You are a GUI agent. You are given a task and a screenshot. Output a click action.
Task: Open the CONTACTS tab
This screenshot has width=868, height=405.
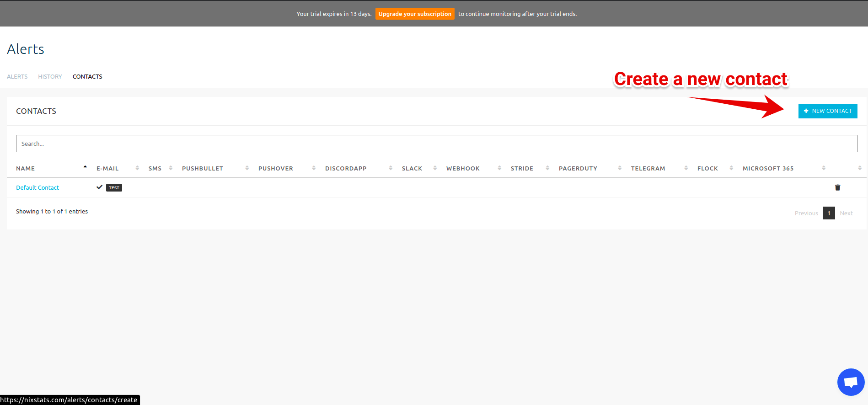point(87,76)
